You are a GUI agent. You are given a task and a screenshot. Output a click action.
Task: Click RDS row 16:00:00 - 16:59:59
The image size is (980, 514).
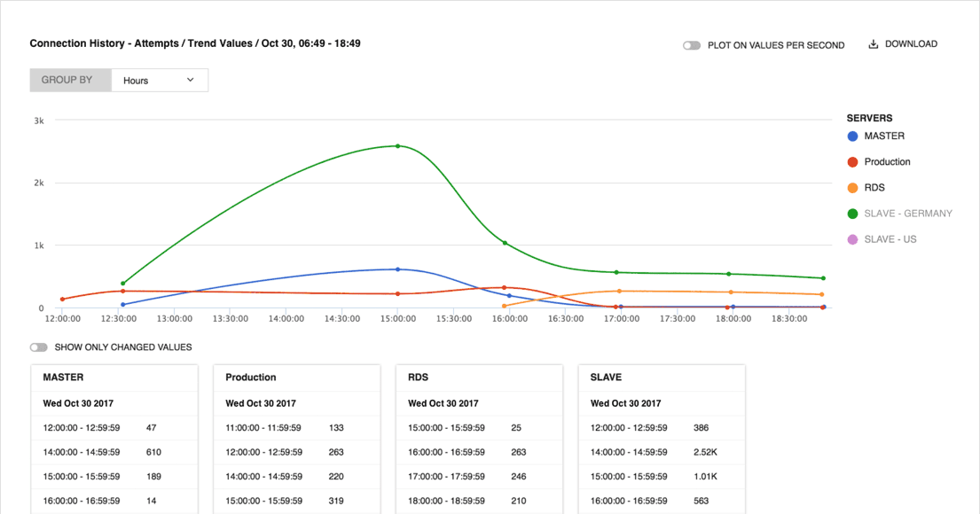478,452
